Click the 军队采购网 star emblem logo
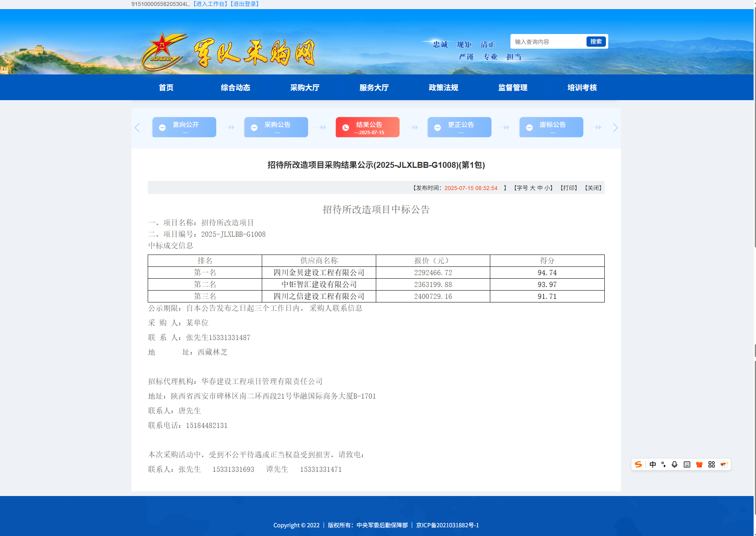The height and width of the screenshot is (536, 756). pos(164,52)
